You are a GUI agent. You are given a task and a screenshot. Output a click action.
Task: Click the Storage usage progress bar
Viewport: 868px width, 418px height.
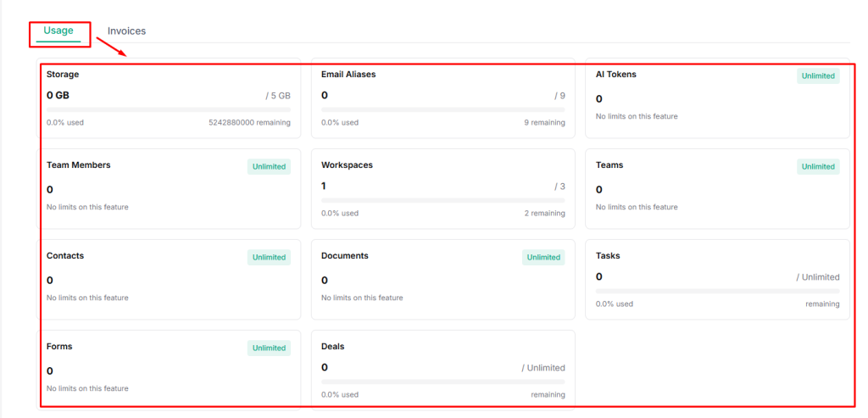pos(168,109)
